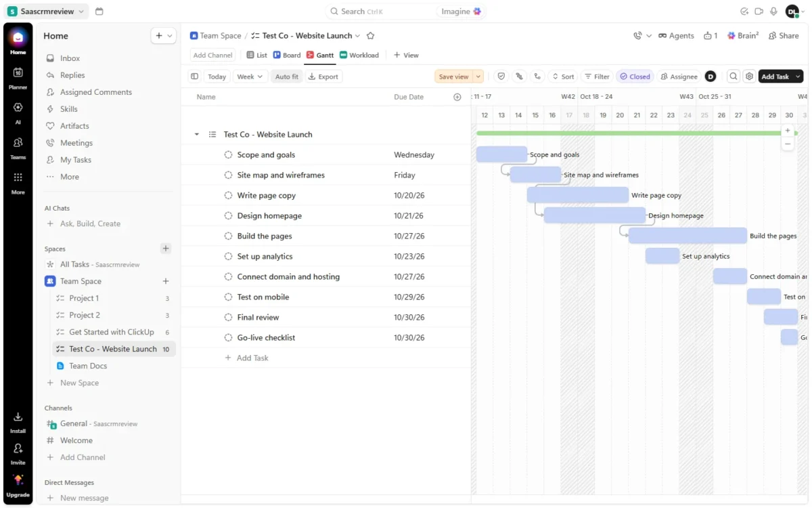Open the list name chevron in breadcrumb
812x508 pixels.
pos(358,36)
